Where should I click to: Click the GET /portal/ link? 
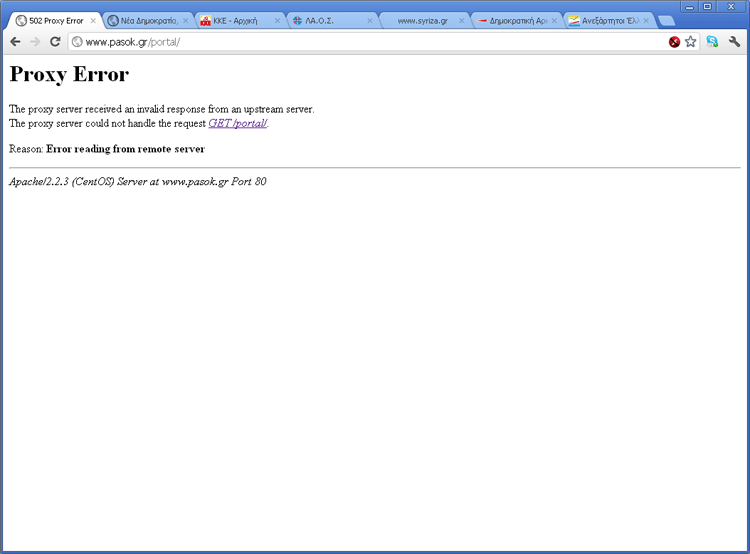click(x=238, y=123)
